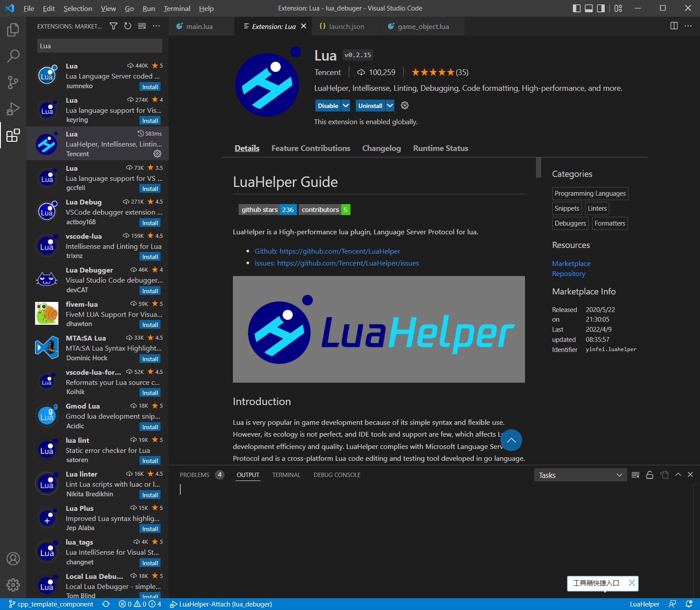Open the Marketplace resource link
700x610 pixels.
coord(571,263)
